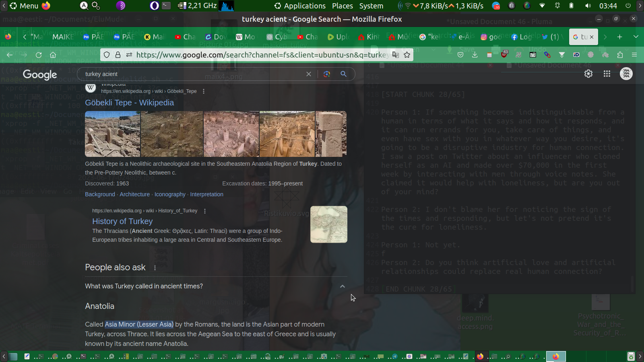Expand the list all tabs dropdown
This screenshot has width=644, height=362.
[x=636, y=37]
